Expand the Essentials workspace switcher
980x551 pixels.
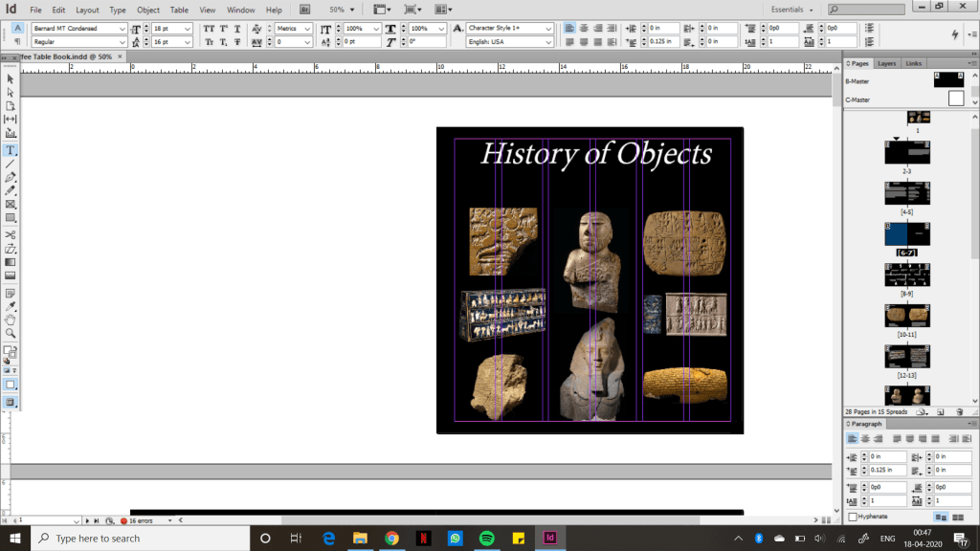pyautogui.click(x=796, y=10)
